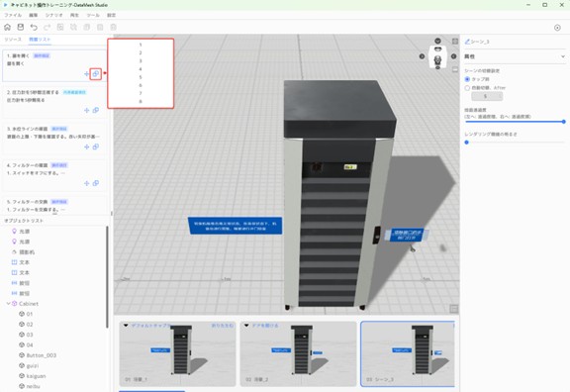Image resolution: width=570 pixels, height=392 pixels.
Task: Click the scene strip horizontal scrollbar
Action: tap(152, 391)
